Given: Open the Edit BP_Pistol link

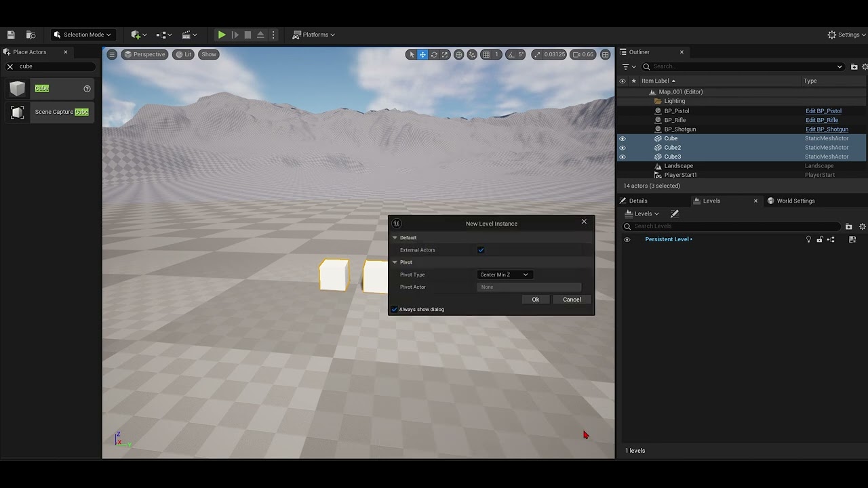Looking at the screenshot, I should [x=823, y=111].
